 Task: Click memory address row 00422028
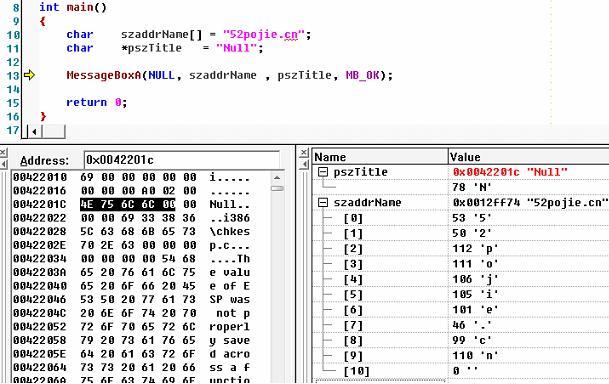click(x=40, y=231)
